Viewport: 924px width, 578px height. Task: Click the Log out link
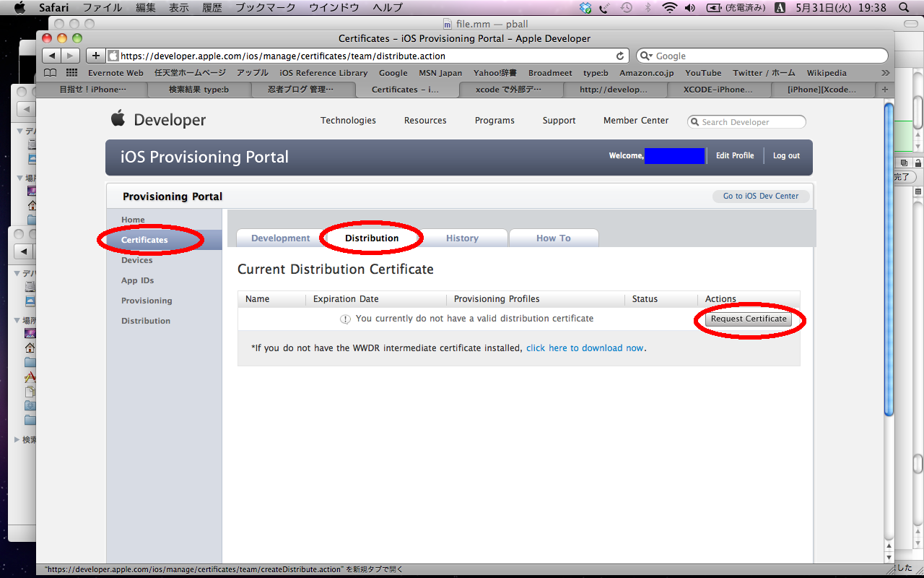tap(786, 155)
